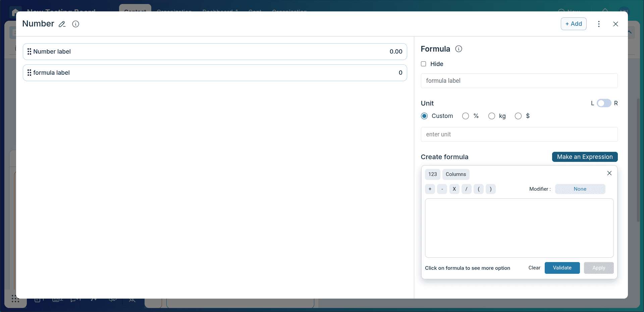Grab the drag handle on Number label row

[29, 51]
